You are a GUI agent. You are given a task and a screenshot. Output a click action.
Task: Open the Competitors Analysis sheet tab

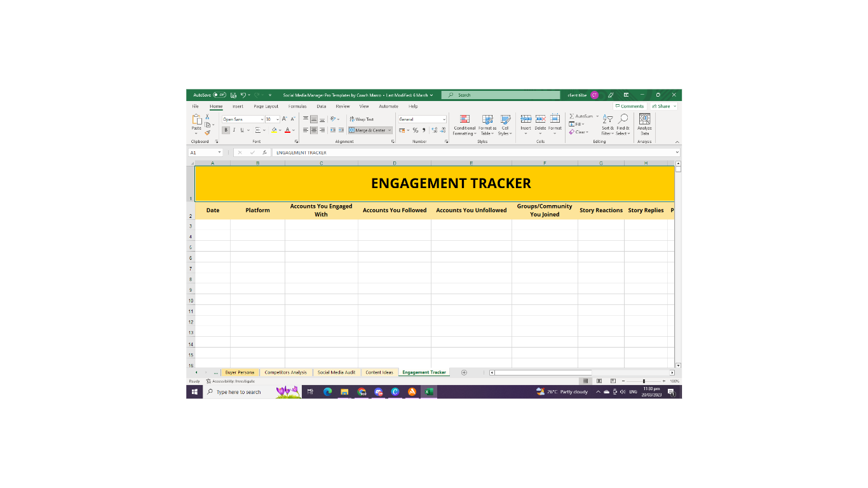point(285,372)
